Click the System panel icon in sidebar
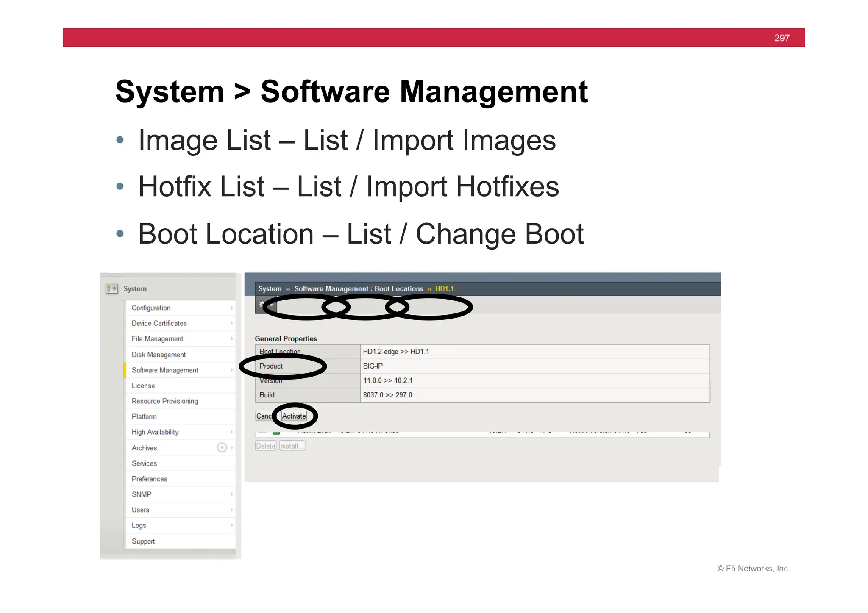The height and width of the screenshot is (613, 868). 112,289
